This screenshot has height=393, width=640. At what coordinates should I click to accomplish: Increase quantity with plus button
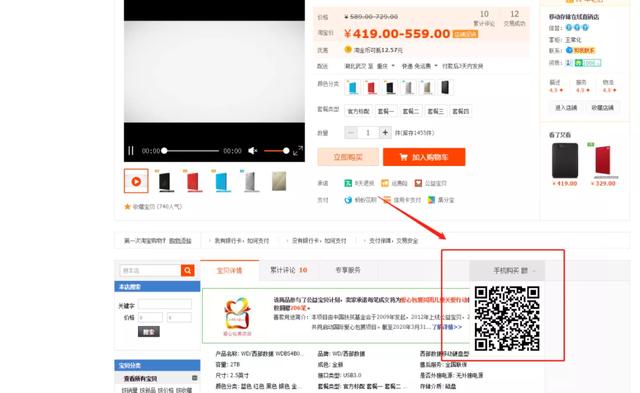[x=385, y=133]
